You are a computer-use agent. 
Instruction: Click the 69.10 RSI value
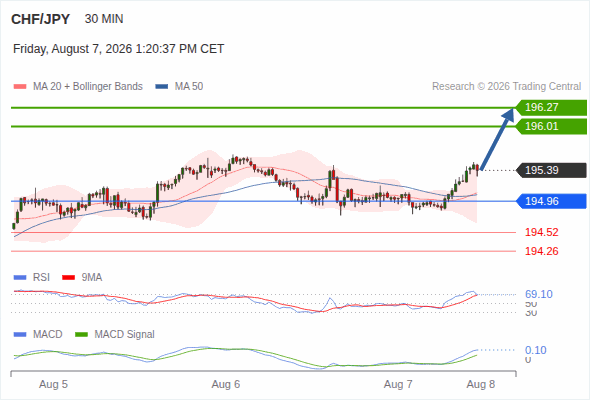point(539,294)
